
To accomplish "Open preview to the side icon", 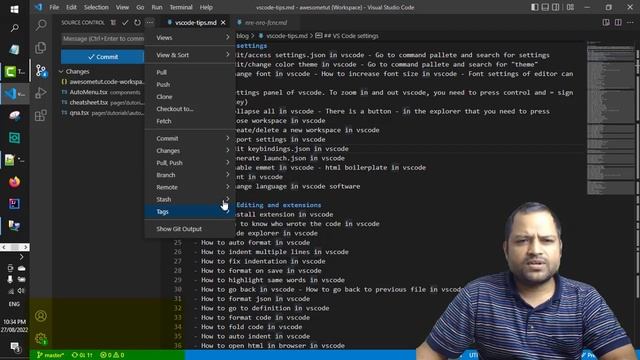I will click(606, 22).
